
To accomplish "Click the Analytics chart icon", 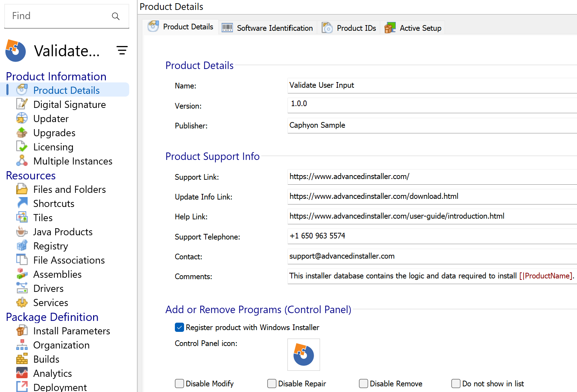I will [x=22, y=373].
